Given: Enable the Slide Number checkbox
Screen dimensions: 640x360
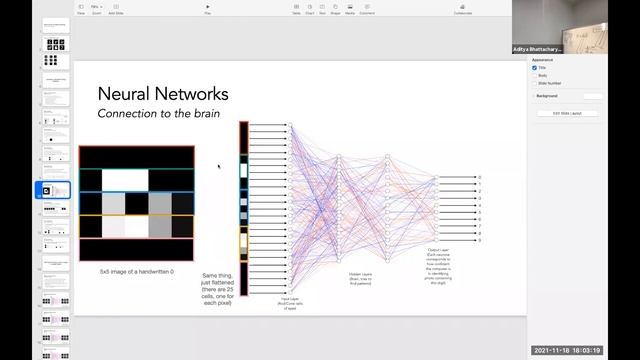Looking at the screenshot, I should click(534, 83).
